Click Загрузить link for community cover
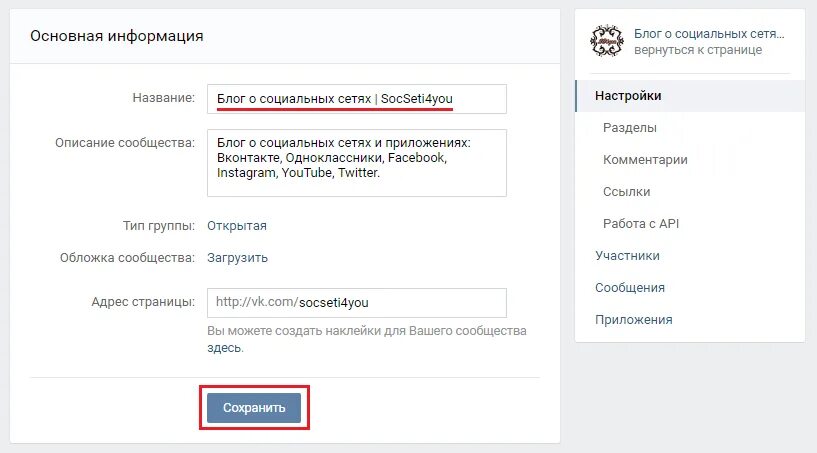817x453 pixels. pos(237,258)
